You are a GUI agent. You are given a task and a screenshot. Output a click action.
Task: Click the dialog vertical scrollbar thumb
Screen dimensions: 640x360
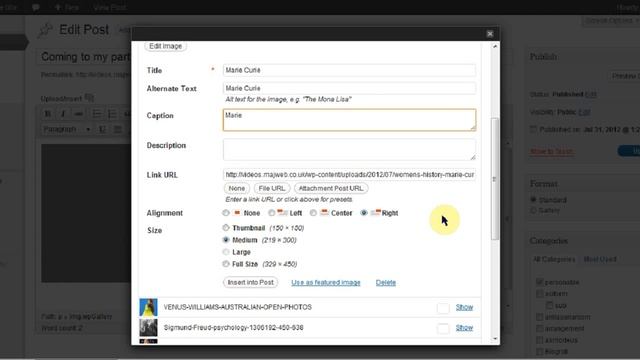click(x=495, y=179)
